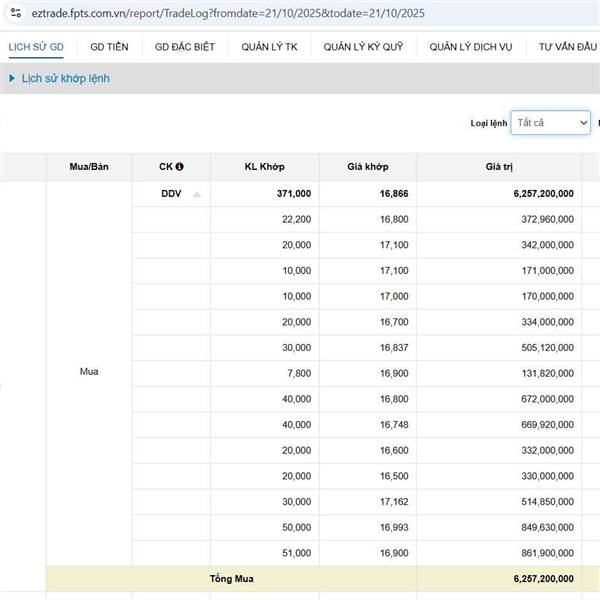
Task: Click the Giá khớp column header
Action: (368, 167)
